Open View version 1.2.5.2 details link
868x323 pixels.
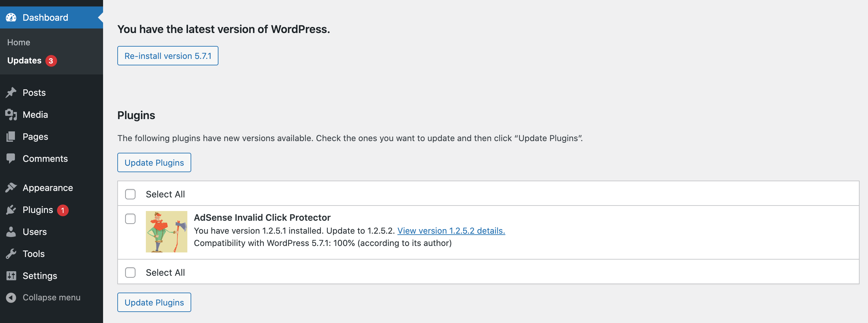click(451, 231)
